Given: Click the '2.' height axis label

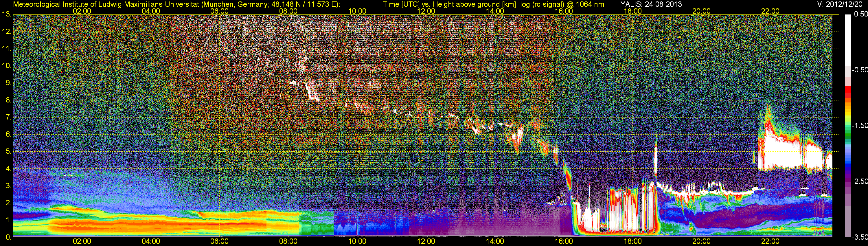Looking at the screenshot, I should click(8, 203).
